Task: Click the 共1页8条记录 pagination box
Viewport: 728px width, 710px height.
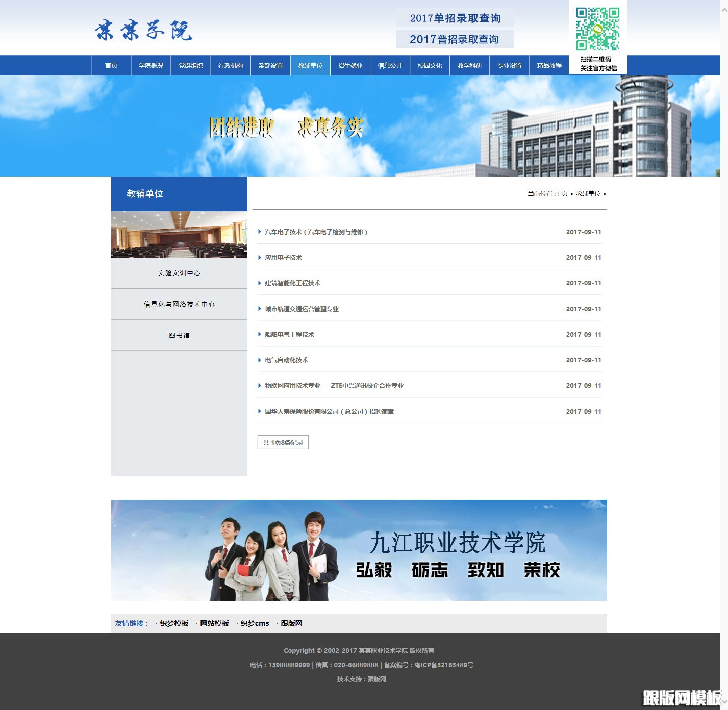Action: tap(283, 442)
